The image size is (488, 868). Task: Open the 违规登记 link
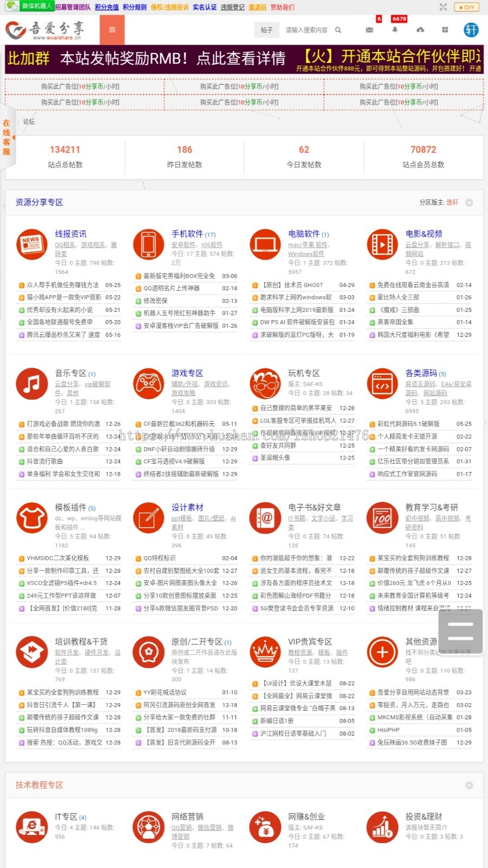point(233,7)
